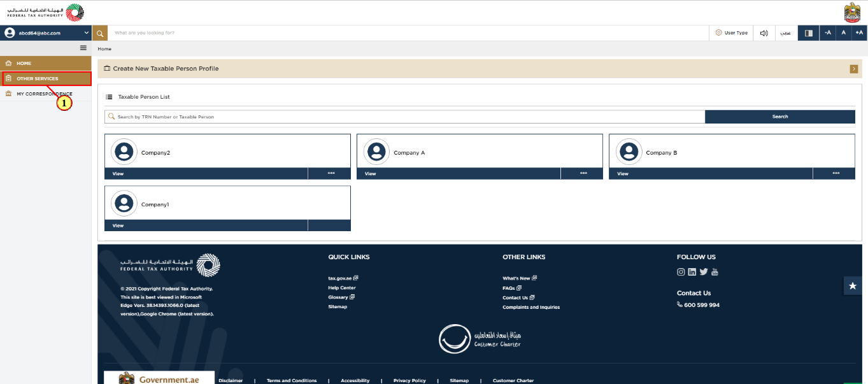Click the Company A name text
Image resolution: width=868 pixels, height=384 pixels.
point(409,153)
